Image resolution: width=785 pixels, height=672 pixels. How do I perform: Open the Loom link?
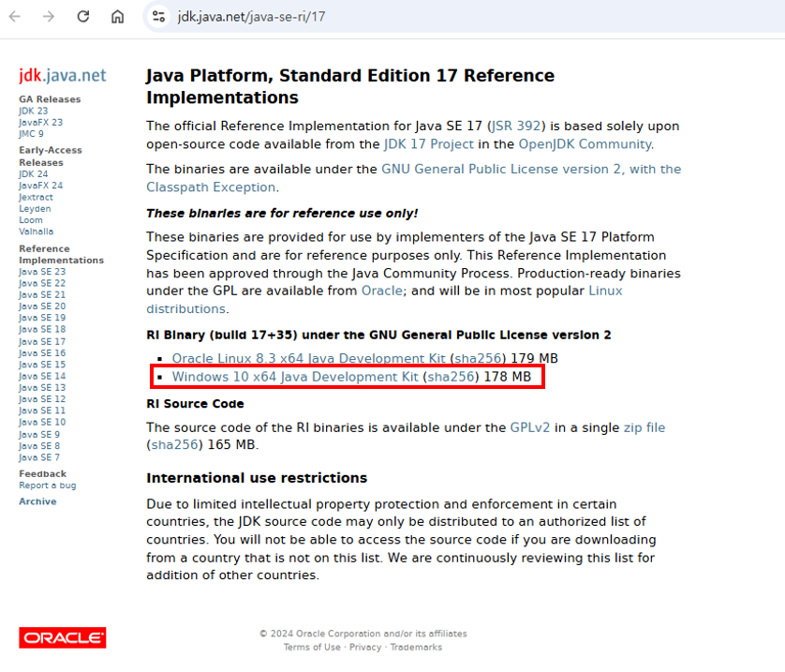point(31,220)
